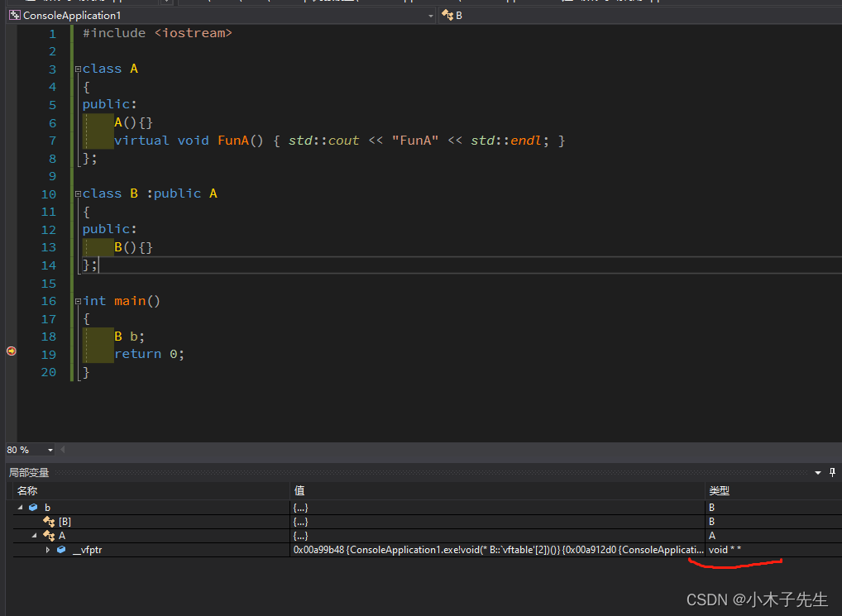Image resolution: width=842 pixels, height=616 pixels.
Task: Click the void * * type cell
Action: [774, 550]
